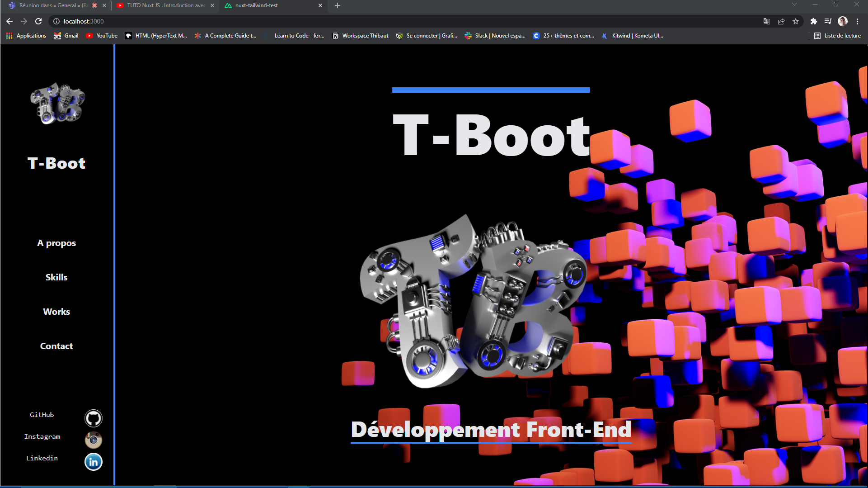Click the translate page icon
This screenshot has width=868, height=488.
coord(767,21)
